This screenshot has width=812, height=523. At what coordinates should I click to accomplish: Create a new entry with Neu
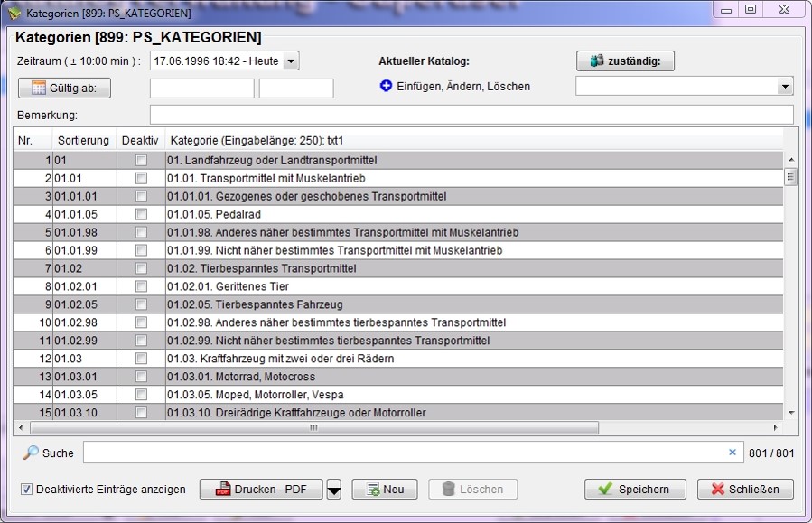[x=385, y=490]
